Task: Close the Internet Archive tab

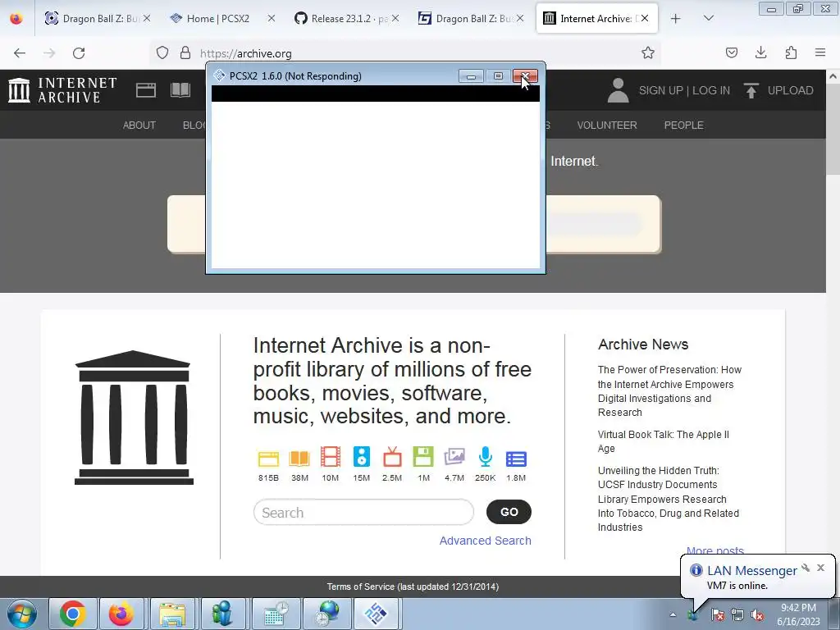Action: (645, 18)
